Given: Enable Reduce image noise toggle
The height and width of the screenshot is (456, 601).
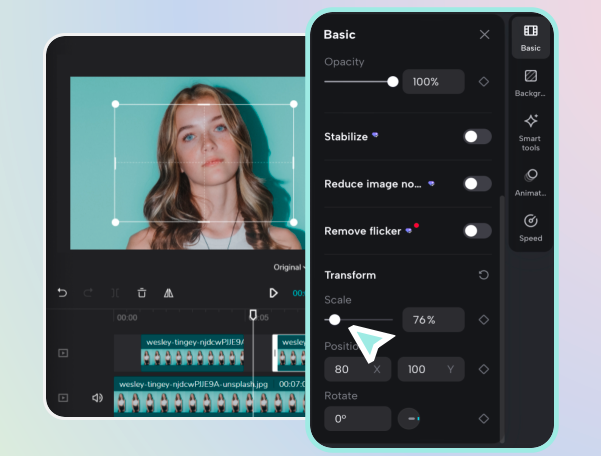Looking at the screenshot, I should pos(477,184).
